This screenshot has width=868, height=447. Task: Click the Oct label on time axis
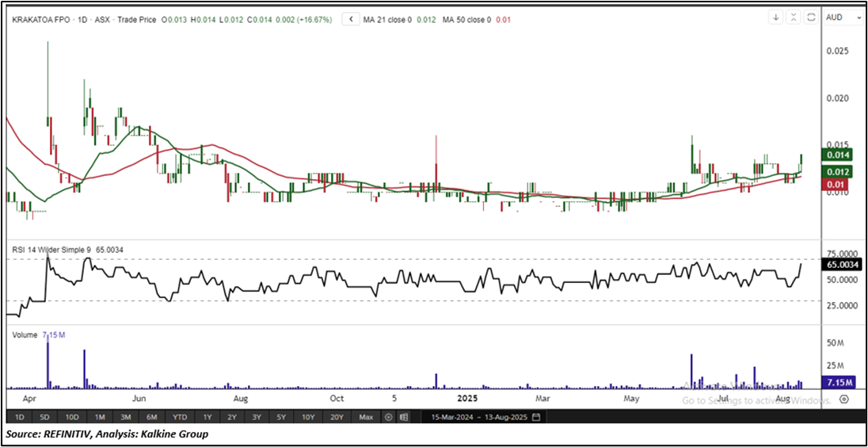(336, 398)
